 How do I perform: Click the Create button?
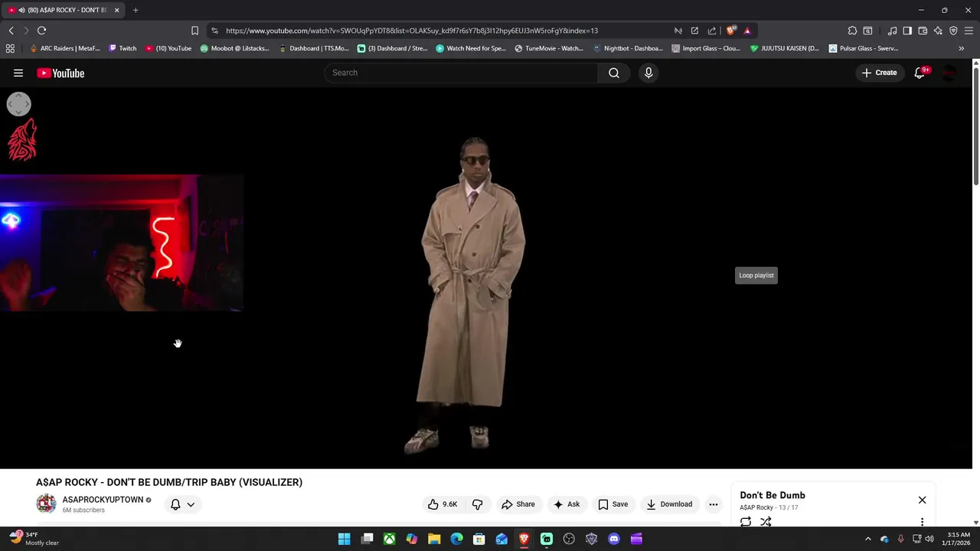(879, 73)
